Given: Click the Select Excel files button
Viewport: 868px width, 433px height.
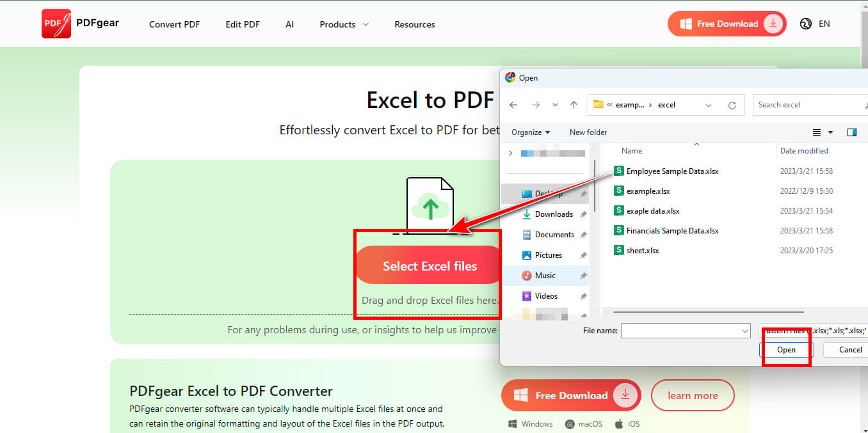Looking at the screenshot, I should pos(429,266).
